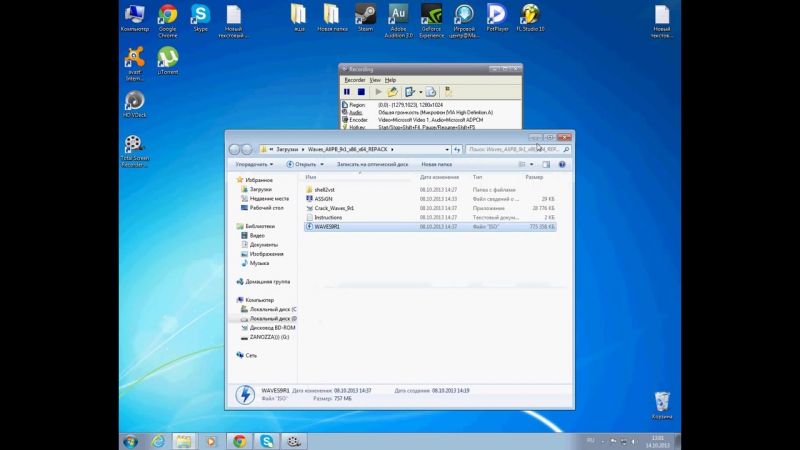The height and width of the screenshot is (450, 800).
Task: Select the FL Studio 10 desktop icon
Action: pyautogui.click(x=531, y=18)
